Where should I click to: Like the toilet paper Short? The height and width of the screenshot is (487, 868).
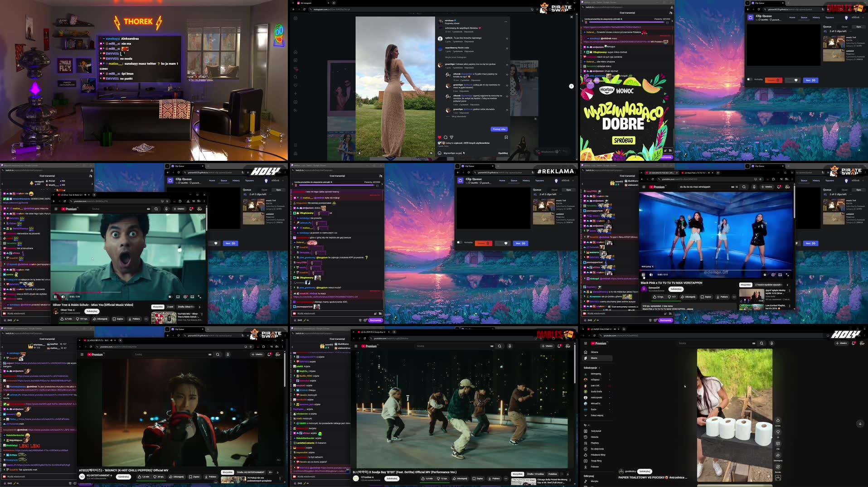[x=778, y=420]
